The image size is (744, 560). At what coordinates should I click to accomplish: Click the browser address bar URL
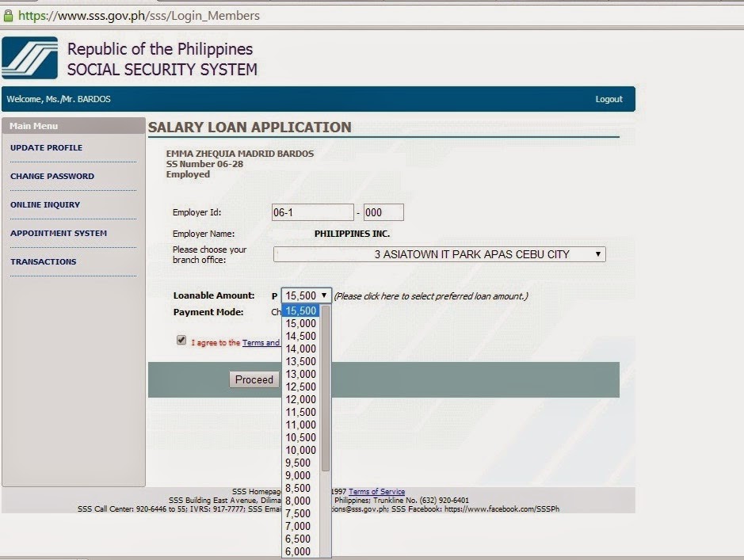(139, 16)
